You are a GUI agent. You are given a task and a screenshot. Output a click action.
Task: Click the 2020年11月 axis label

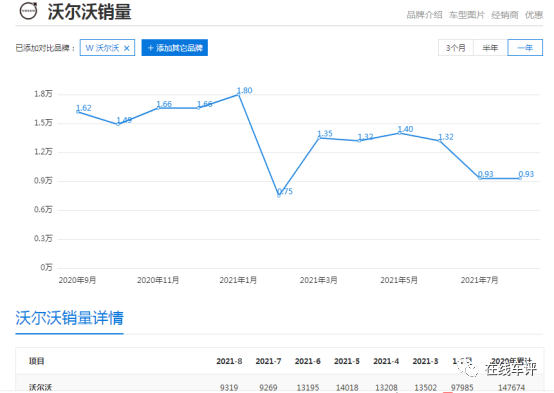pyautogui.click(x=158, y=280)
